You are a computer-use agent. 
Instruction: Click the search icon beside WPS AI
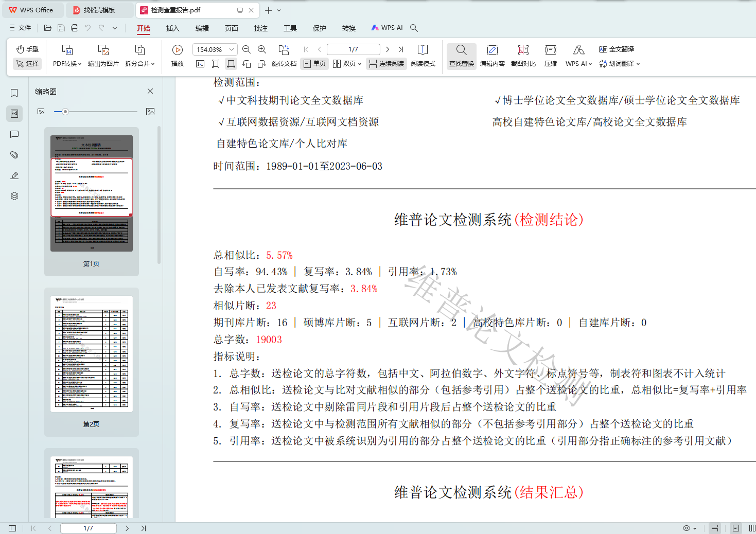coord(414,28)
